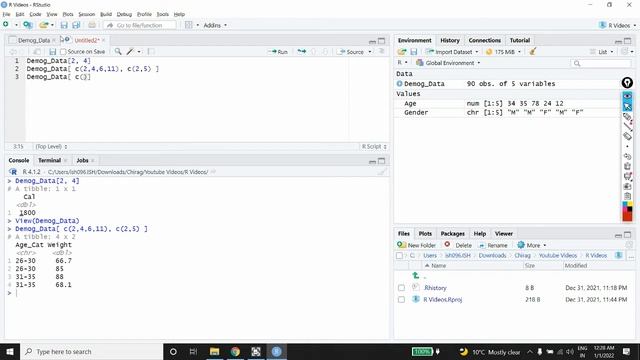Switch to the Demog_Data editor tab
This screenshot has width=640, height=360.
[x=34, y=40]
